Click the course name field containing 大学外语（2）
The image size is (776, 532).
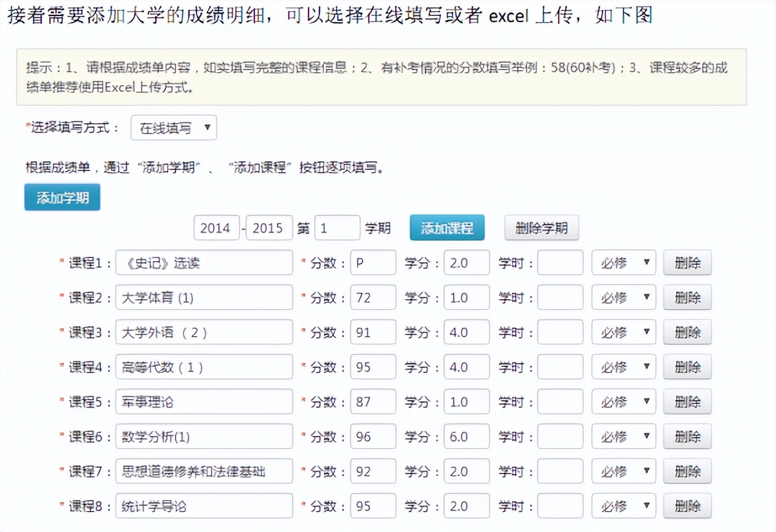204,332
